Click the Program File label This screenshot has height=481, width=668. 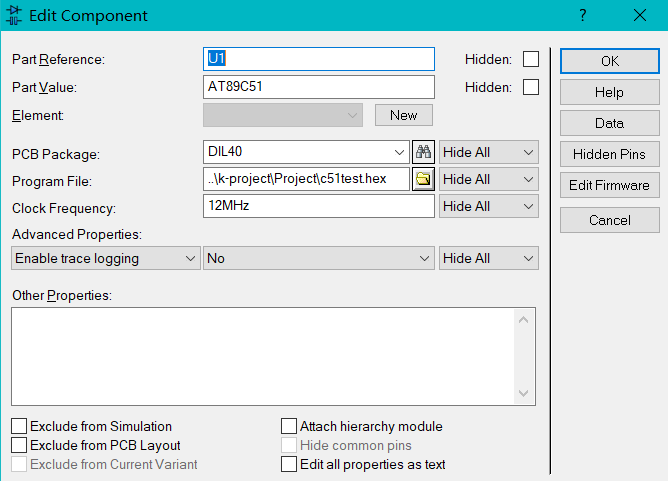click(x=52, y=181)
